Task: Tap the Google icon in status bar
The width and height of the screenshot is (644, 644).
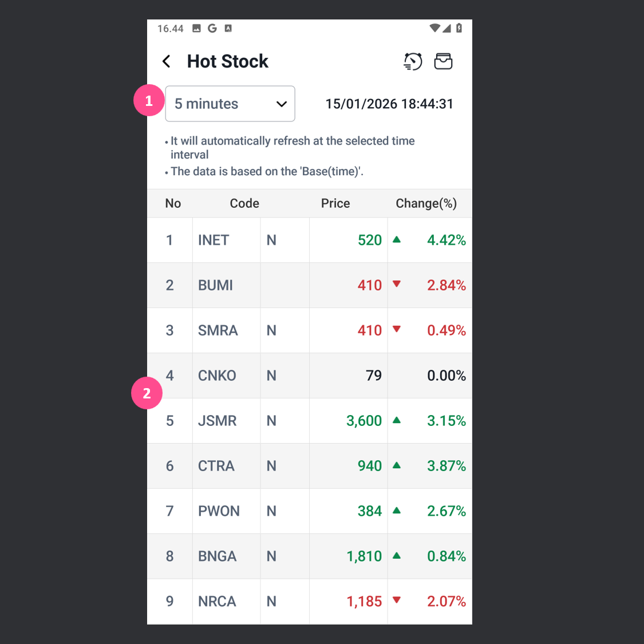Action: (x=212, y=28)
